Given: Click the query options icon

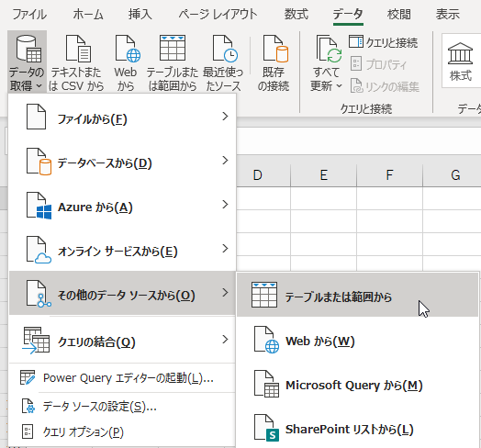Looking at the screenshot, I should pyautogui.click(x=28, y=431).
